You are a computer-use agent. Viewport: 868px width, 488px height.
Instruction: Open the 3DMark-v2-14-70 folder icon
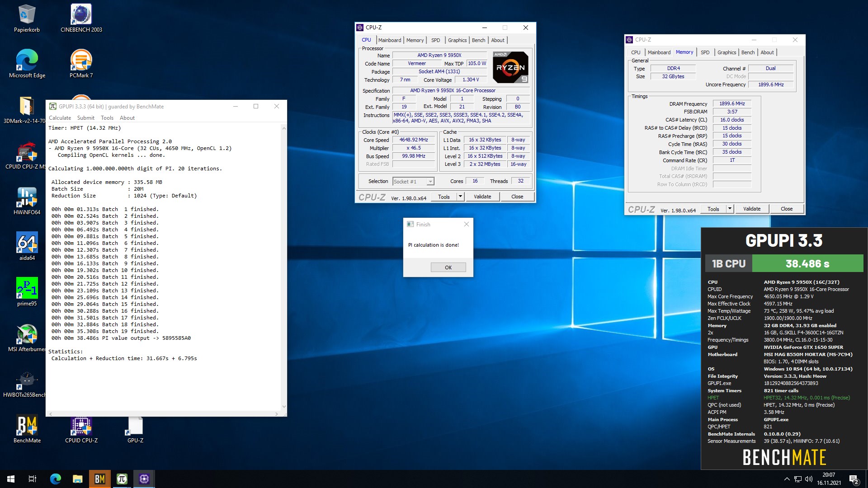(x=24, y=110)
